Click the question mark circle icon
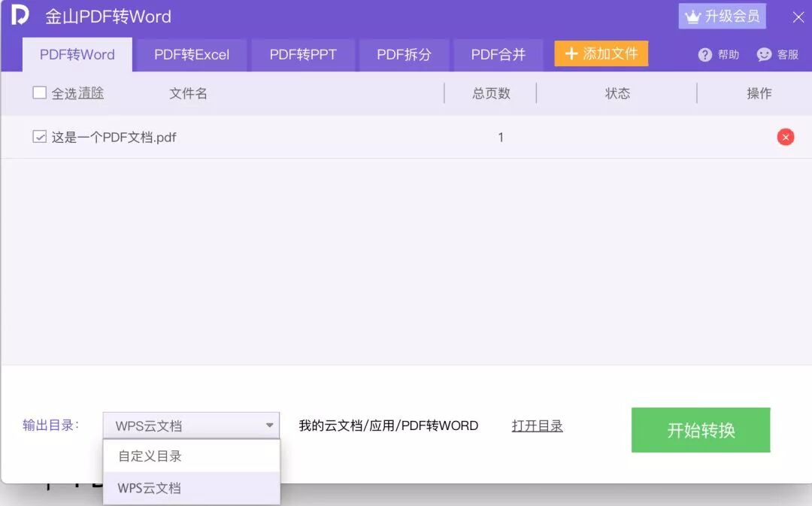The image size is (812, 506). coord(704,54)
